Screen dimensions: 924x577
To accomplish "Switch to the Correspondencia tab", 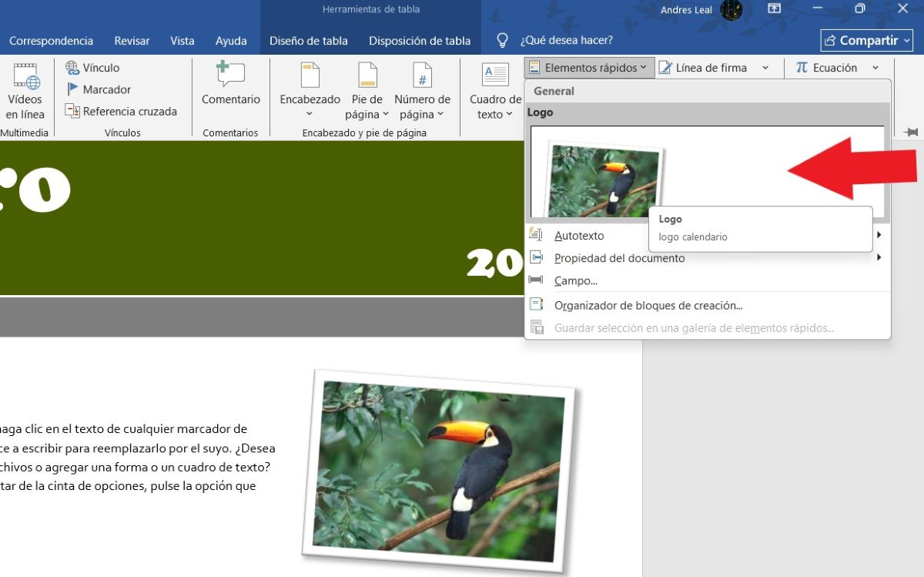I will coord(51,41).
